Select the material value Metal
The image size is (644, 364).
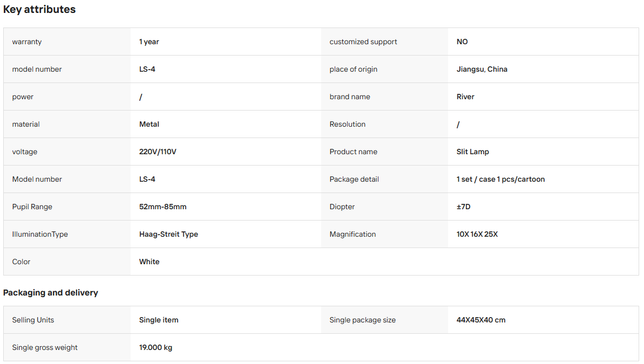pyautogui.click(x=149, y=125)
